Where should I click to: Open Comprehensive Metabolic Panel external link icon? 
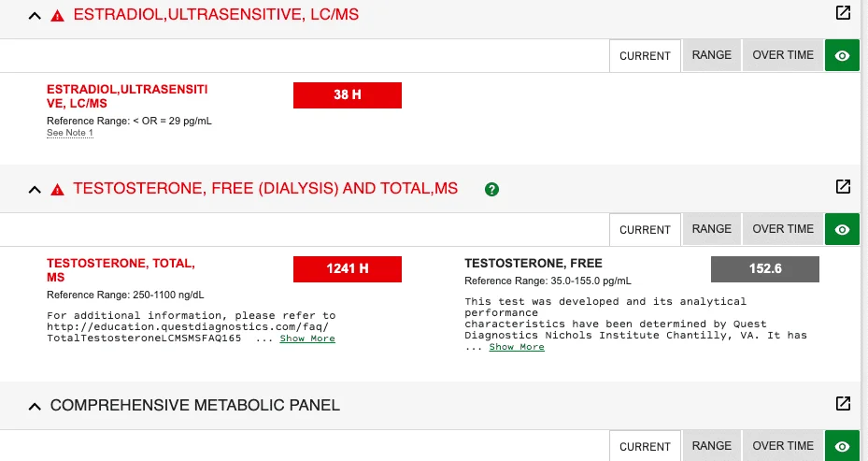click(x=843, y=403)
